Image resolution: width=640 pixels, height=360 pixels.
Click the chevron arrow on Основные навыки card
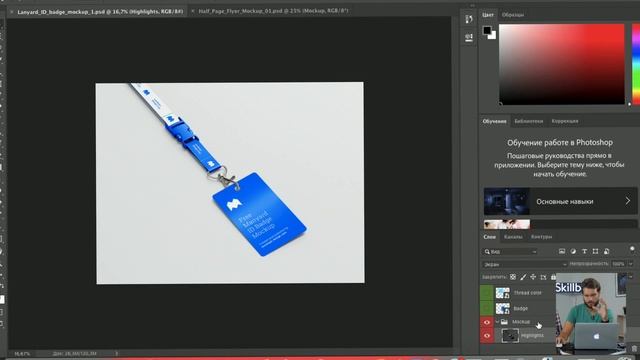click(x=628, y=201)
